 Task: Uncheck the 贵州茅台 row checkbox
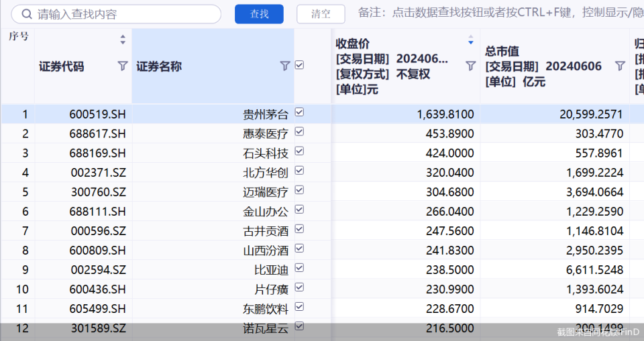(x=299, y=112)
